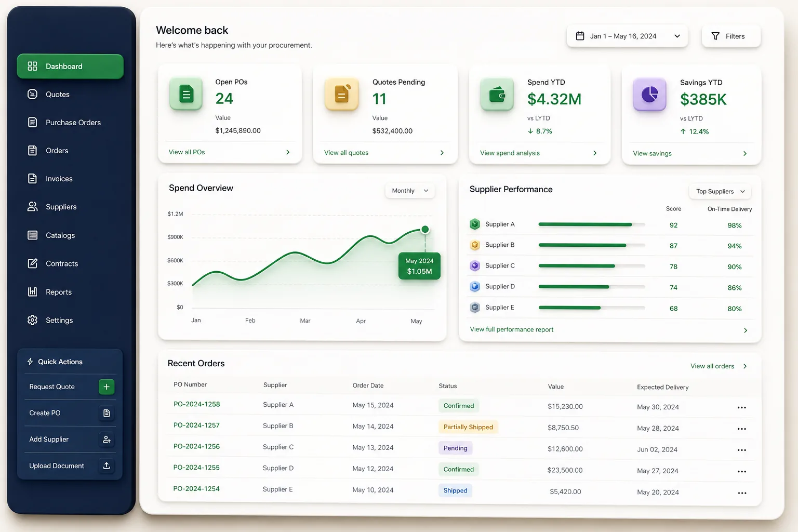Open the three-dot menu for PO-2024-1257
This screenshot has width=798, height=532.
pyautogui.click(x=742, y=429)
